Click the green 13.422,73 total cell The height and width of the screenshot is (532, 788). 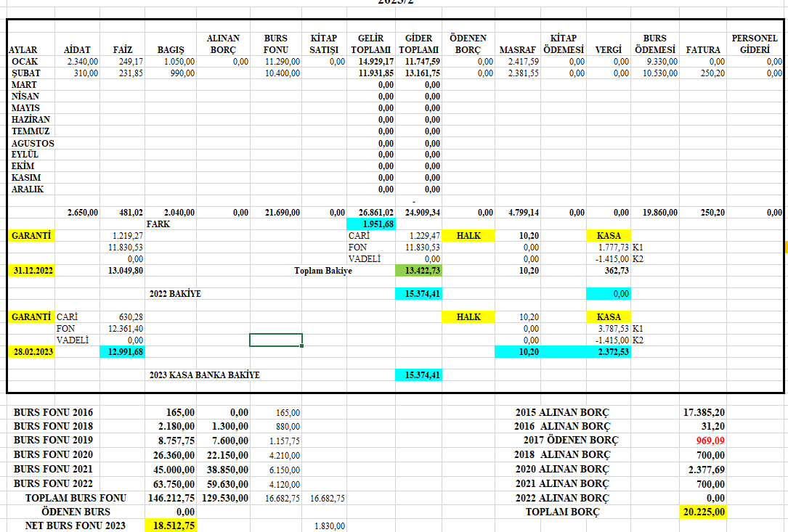pos(418,270)
